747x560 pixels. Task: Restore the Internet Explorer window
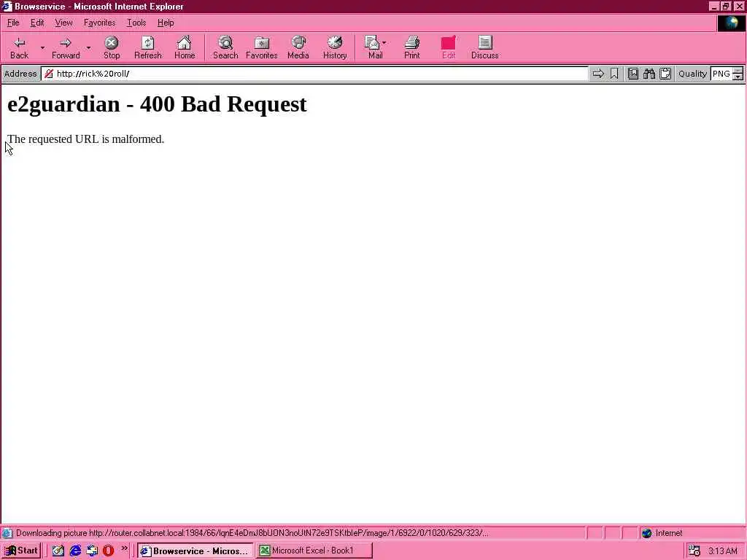(726, 7)
